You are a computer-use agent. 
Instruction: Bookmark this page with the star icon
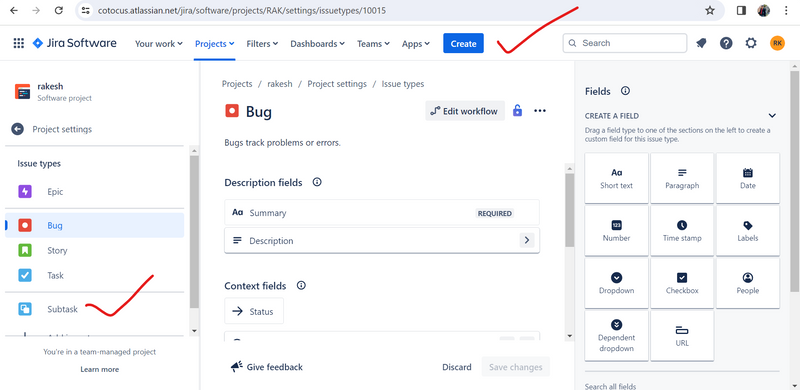710,10
